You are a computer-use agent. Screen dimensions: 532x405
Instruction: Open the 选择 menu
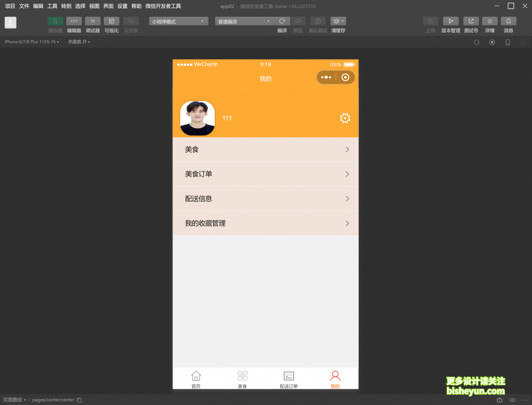[80, 6]
